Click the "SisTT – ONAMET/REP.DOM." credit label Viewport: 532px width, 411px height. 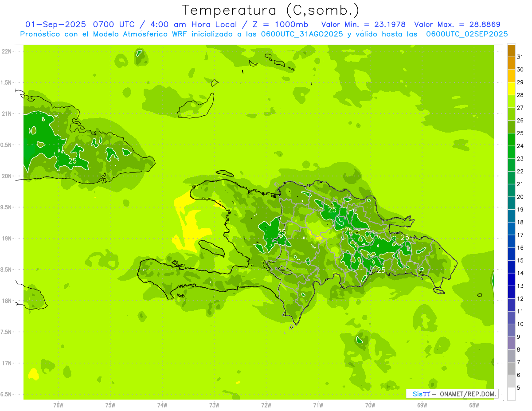452,394
